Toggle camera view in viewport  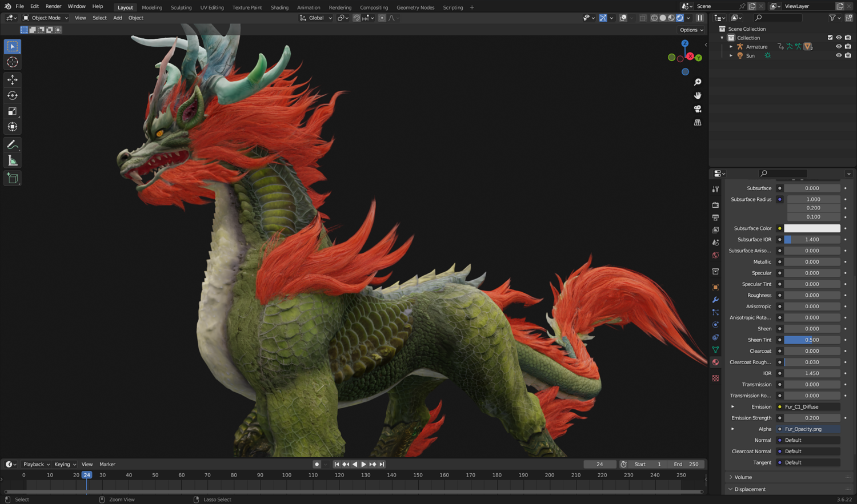click(698, 109)
